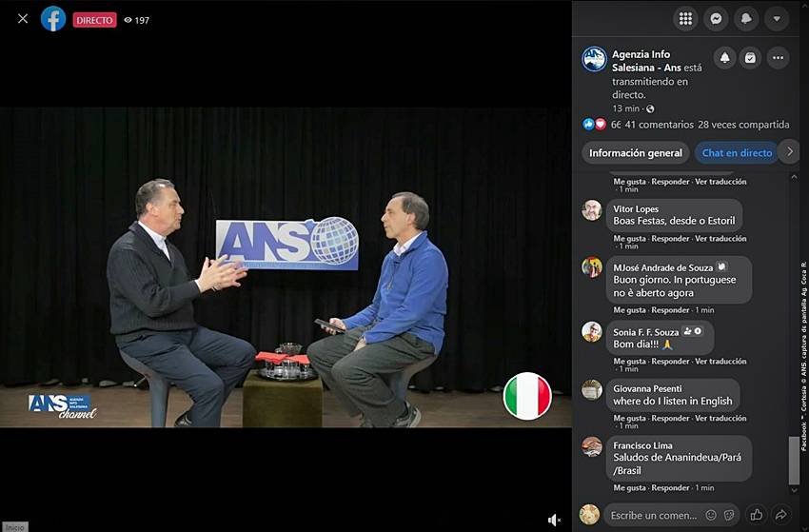809x532 pixels.
Task: Open Vitor Lopes avatar image
Action: pos(592,210)
